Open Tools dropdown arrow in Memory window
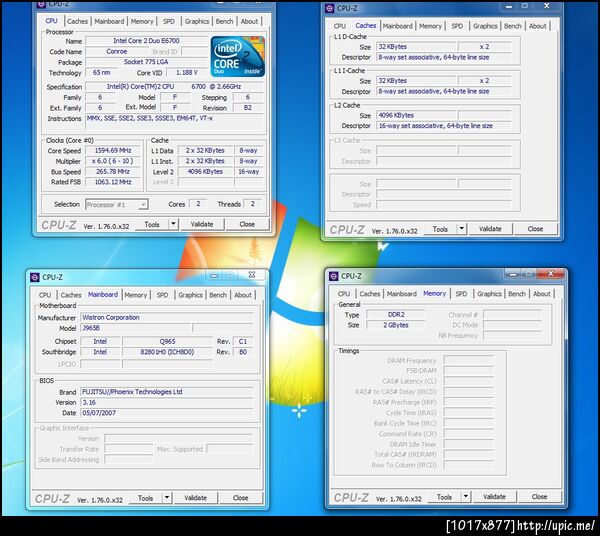 pyautogui.click(x=466, y=497)
